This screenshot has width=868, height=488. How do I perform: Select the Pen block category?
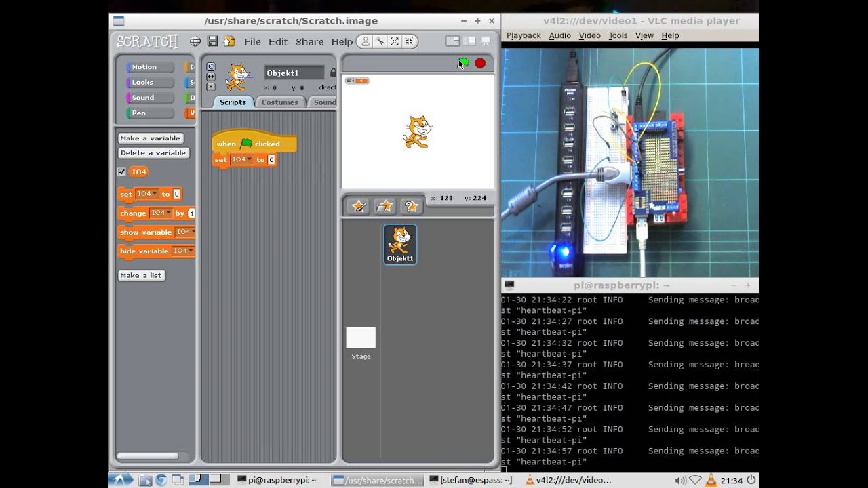(x=150, y=113)
